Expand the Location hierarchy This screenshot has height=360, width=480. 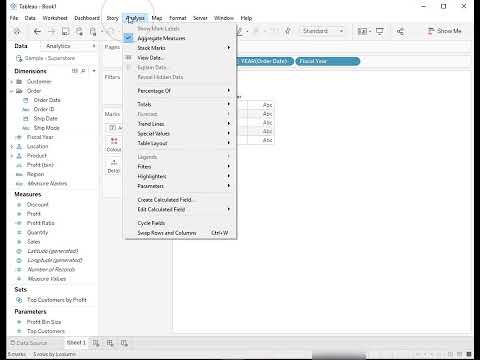pos(12,147)
